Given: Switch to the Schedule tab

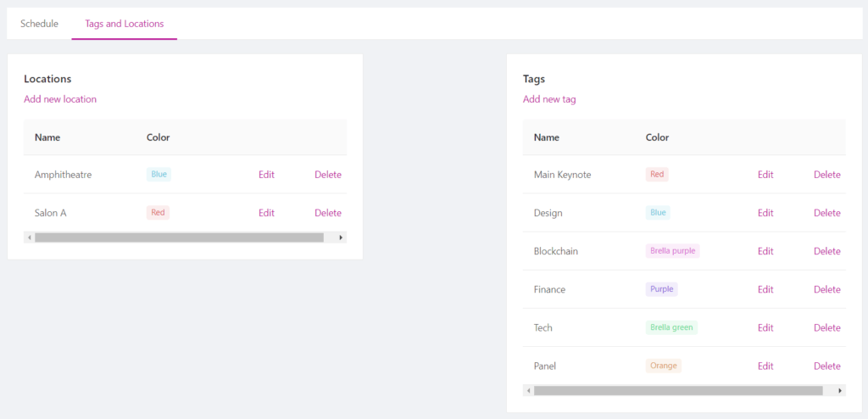Looking at the screenshot, I should [39, 24].
